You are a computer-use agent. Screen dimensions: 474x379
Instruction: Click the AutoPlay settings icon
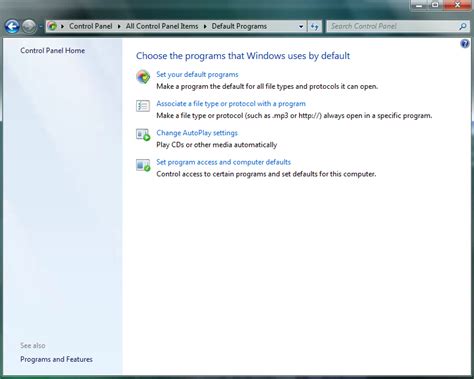(x=143, y=135)
